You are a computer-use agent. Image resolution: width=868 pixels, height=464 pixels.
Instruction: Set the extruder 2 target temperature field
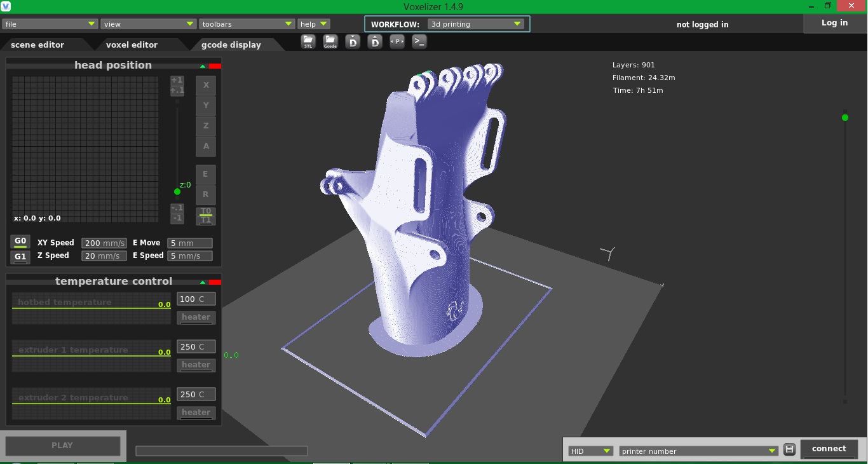coord(196,395)
